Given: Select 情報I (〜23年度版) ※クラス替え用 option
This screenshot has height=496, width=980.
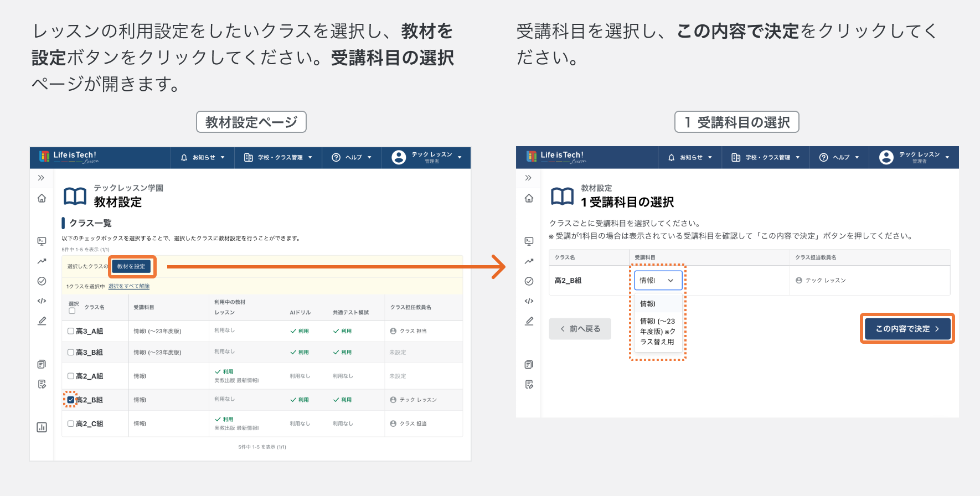Looking at the screenshot, I should 658,332.
